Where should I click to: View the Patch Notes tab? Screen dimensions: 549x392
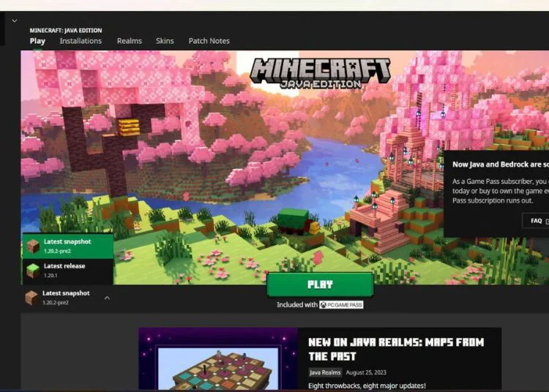[209, 41]
